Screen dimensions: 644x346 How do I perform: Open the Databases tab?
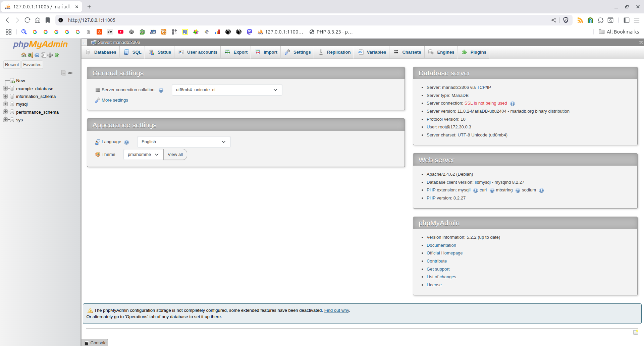click(x=101, y=52)
